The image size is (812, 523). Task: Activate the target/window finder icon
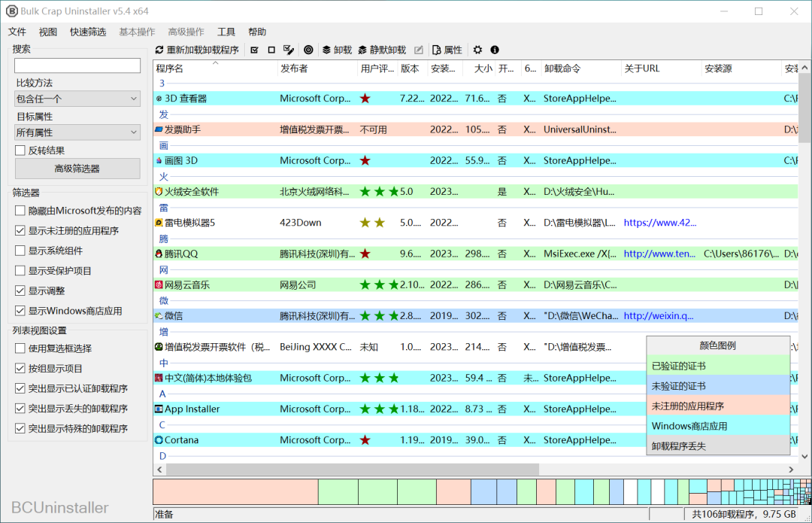pos(309,50)
